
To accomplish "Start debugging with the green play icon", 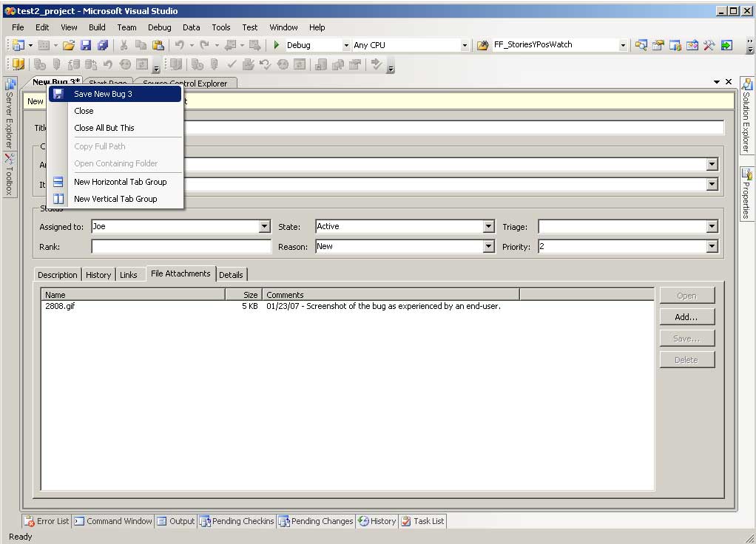I will [x=276, y=45].
